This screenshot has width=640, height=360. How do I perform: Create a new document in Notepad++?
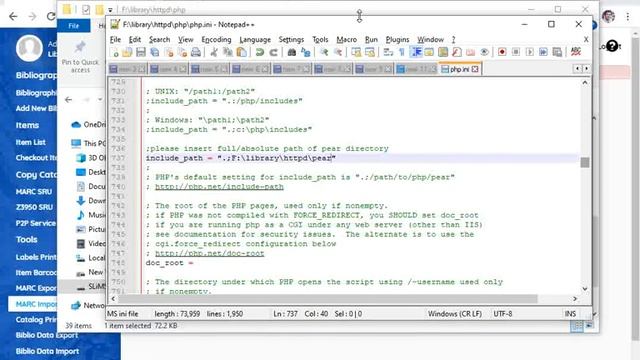115,52
